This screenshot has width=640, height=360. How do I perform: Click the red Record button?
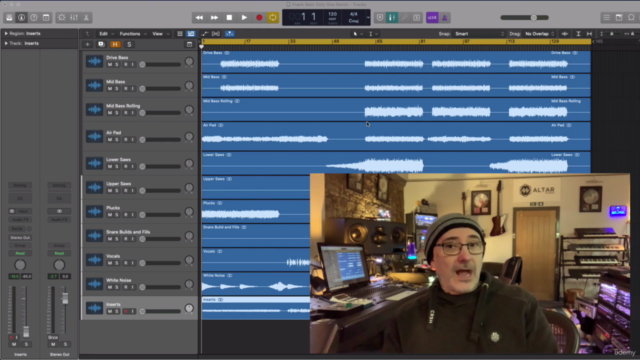(x=259, y=18)
